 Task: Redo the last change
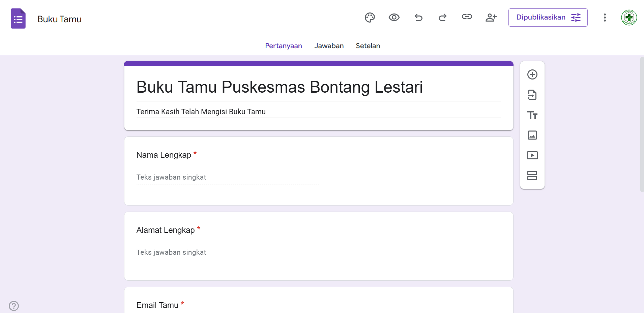[443, 18]
